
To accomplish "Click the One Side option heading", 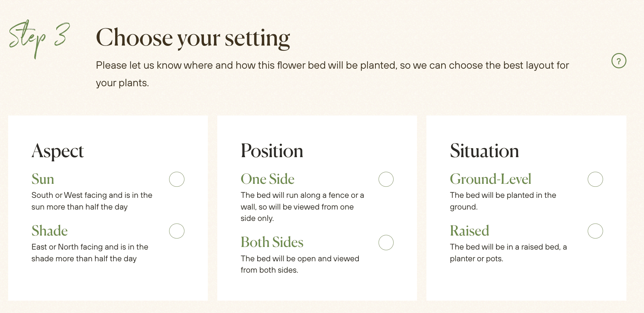I will tap(267, 179).
